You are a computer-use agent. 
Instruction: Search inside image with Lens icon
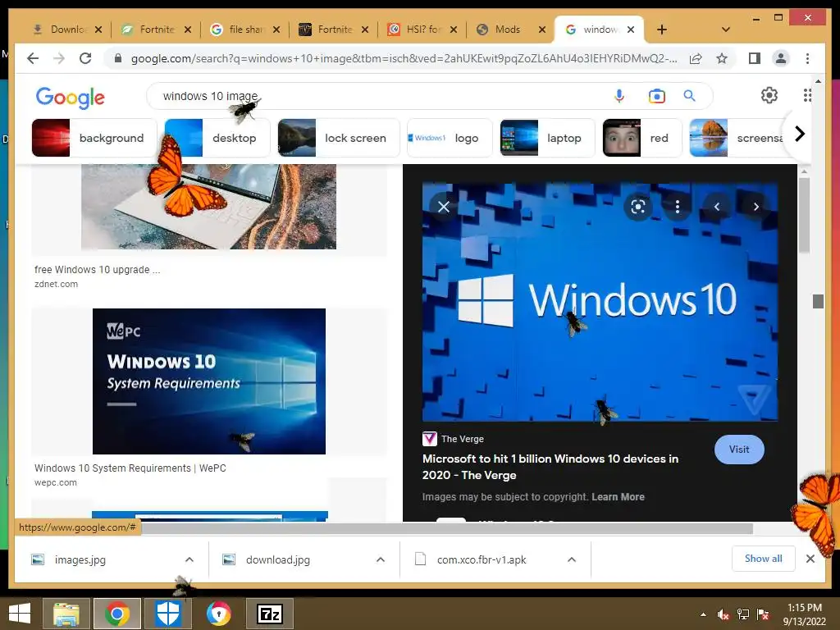pos(638,207)
